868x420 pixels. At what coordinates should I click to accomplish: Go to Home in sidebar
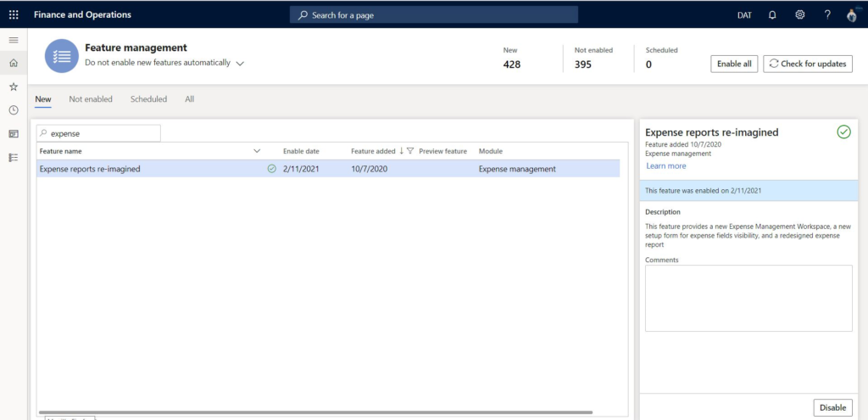(x=14, y=63)
